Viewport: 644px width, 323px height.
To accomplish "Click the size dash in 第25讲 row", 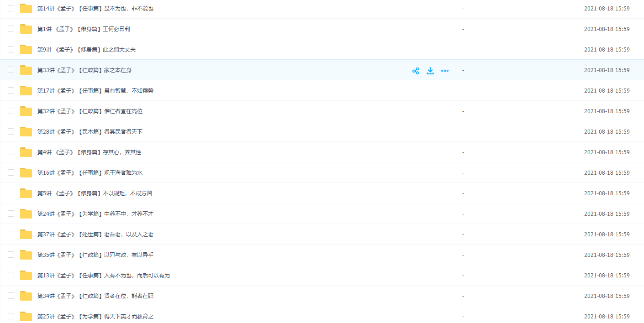I will pyautogui.click(x=463, y=317).
